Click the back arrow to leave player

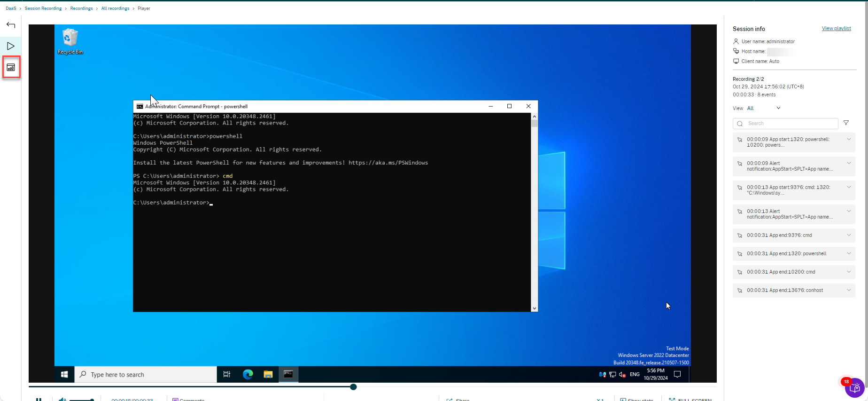click(x=11, y=25)
